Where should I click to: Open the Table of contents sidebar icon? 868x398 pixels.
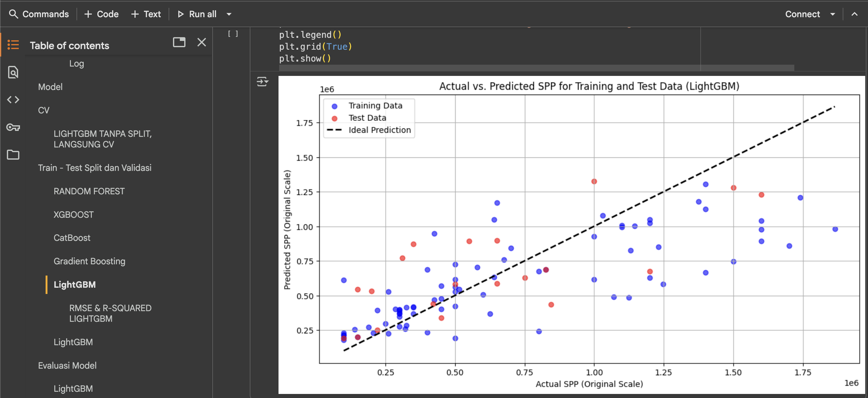tap(13, 44)
